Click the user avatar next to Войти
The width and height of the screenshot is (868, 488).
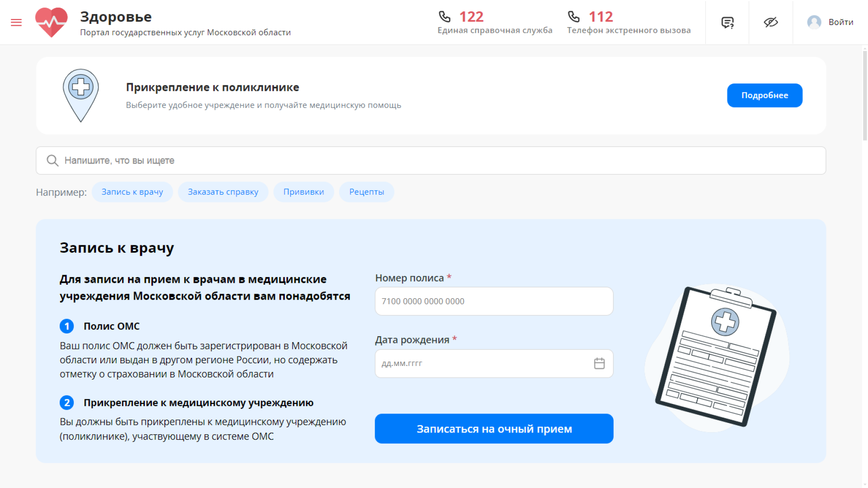[814, 22]
